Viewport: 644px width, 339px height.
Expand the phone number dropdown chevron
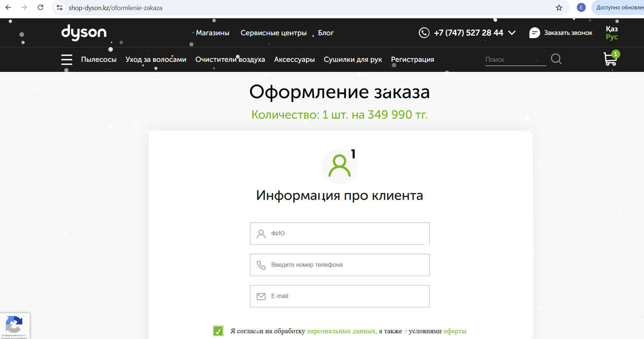coord(512,33)
